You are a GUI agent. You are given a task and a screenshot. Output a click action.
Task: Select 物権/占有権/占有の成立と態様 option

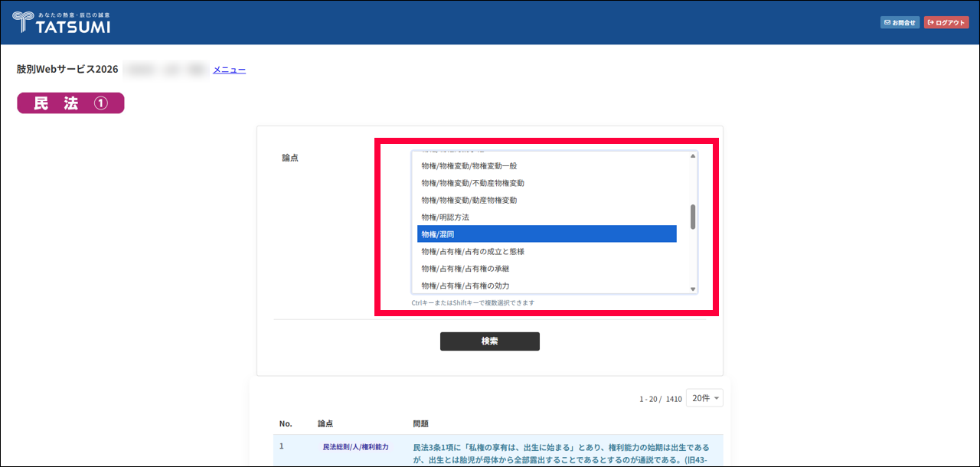point(472,251)
